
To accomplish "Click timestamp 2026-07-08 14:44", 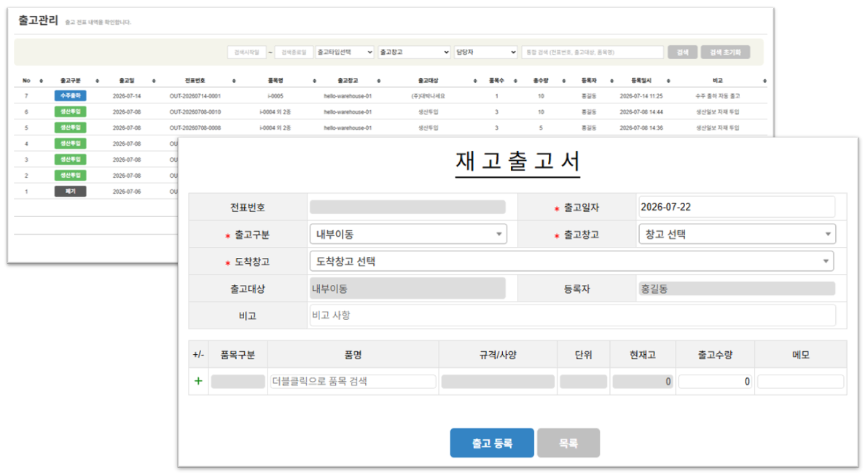I will click(x=641, y=112).
